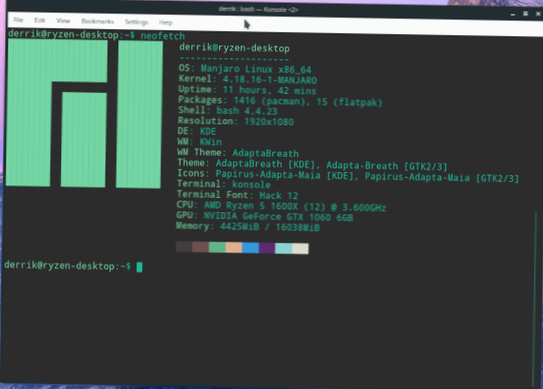
Task: Click 'GPU: NVIDIA GeForce GTX 1060 6GB' line
Action: 265,216
